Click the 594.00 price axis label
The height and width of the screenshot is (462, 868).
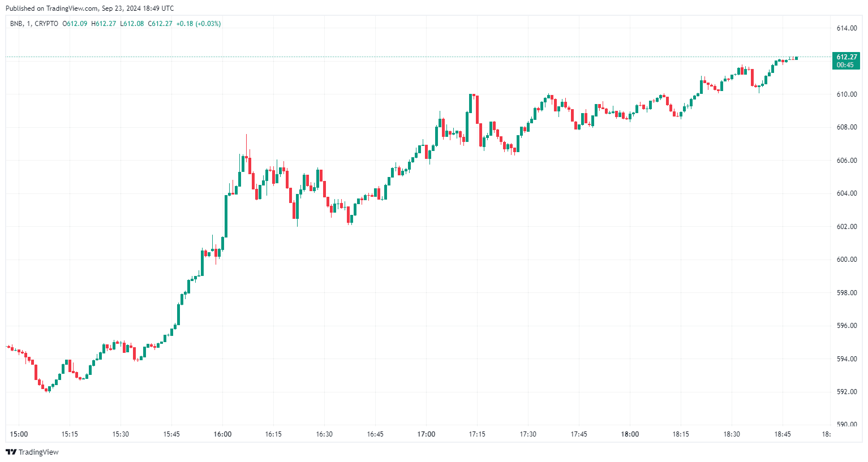coord(846,359)
